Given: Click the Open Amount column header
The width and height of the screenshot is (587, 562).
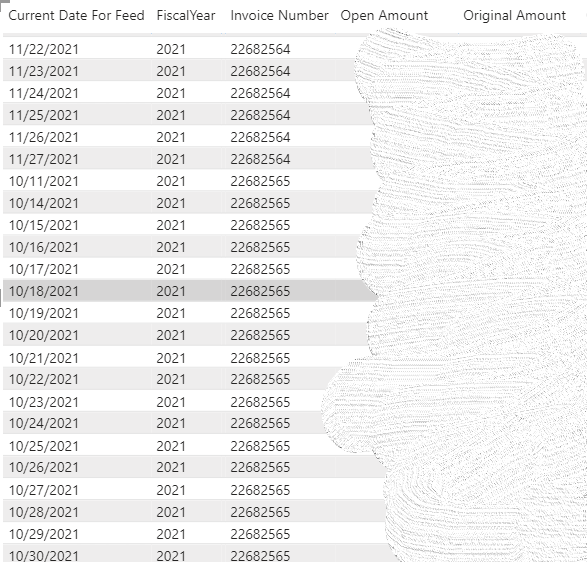Looking at the screenshot, I should point(384,16).
